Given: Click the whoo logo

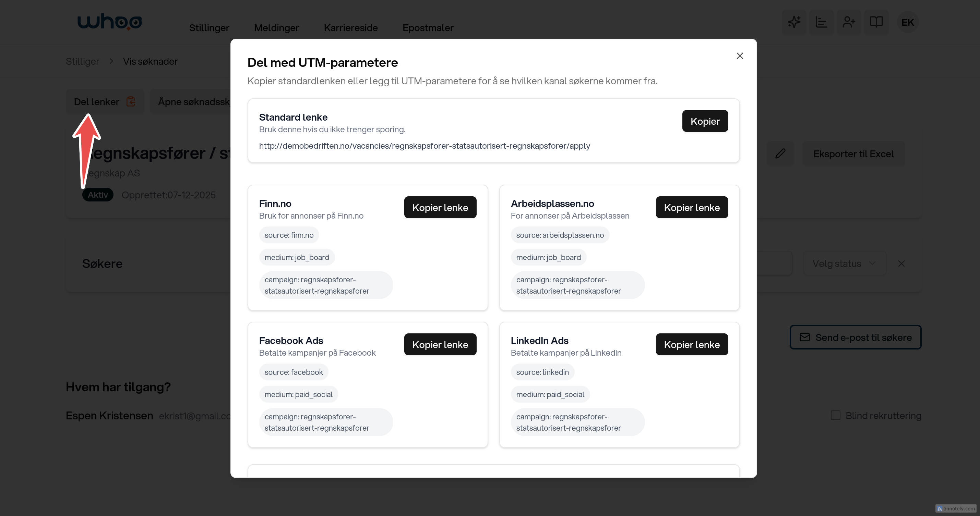Looking at the screenshot, I should [110, 22].
